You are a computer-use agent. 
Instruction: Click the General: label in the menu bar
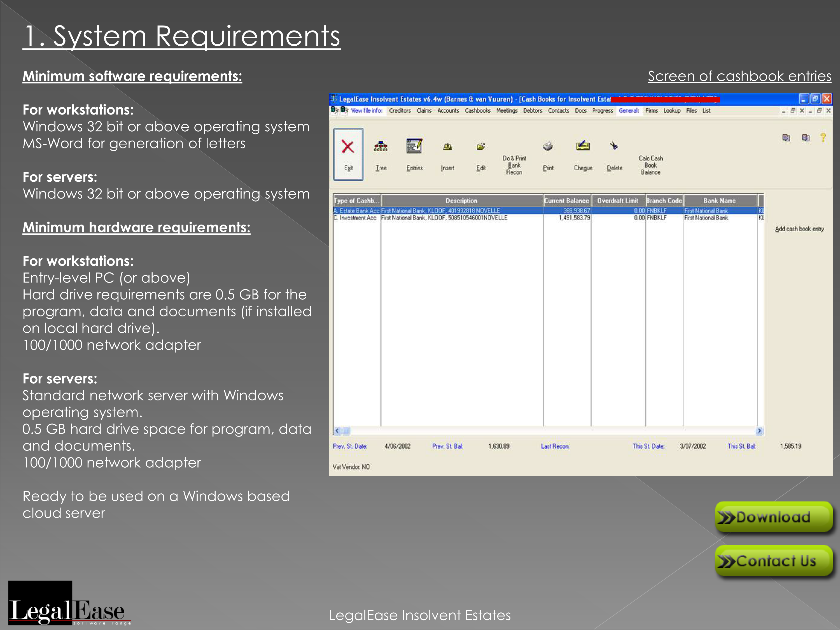(x=629, y=111)
